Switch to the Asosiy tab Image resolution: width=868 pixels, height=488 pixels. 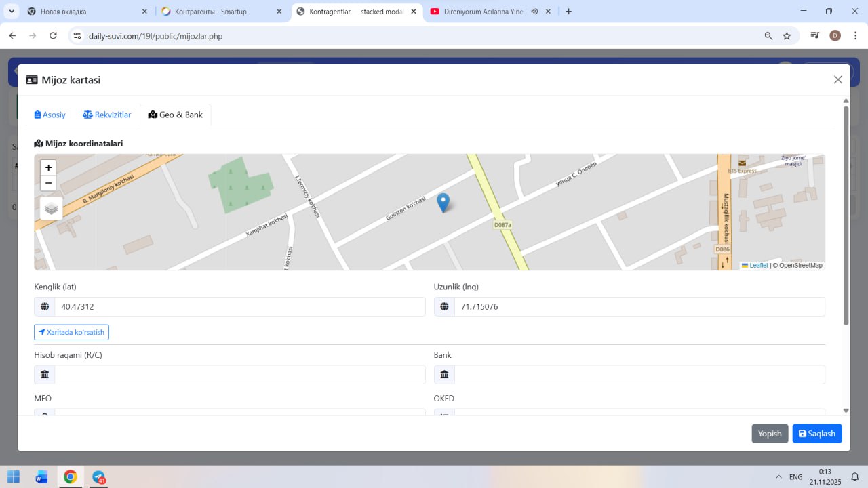50,115
